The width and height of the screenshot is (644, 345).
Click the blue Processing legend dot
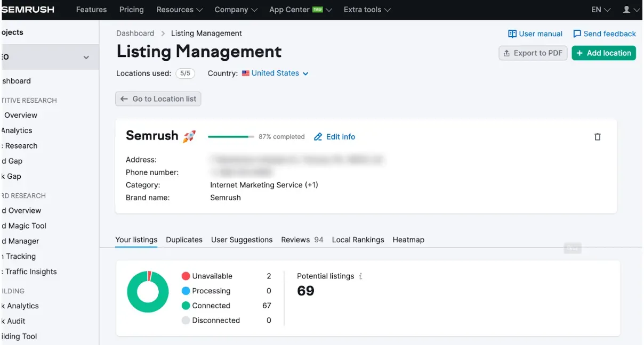click(186, 291)
